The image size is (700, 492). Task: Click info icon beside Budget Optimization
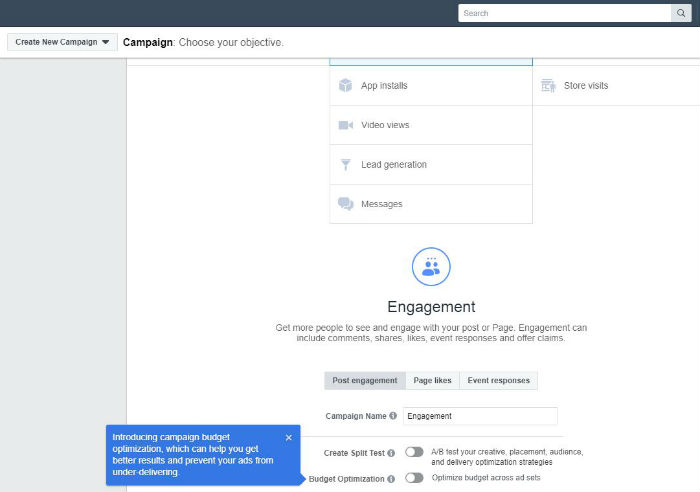[x=390, y=479]
